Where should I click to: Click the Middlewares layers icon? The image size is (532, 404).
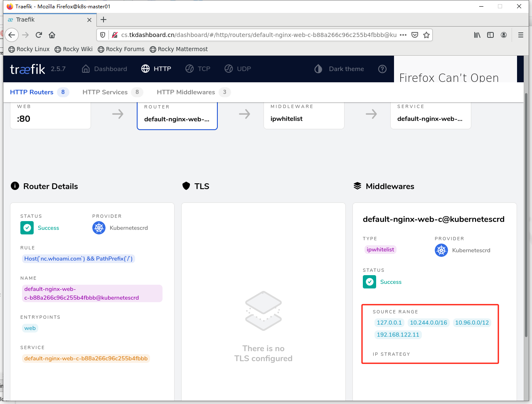click(x=357, y=186)
